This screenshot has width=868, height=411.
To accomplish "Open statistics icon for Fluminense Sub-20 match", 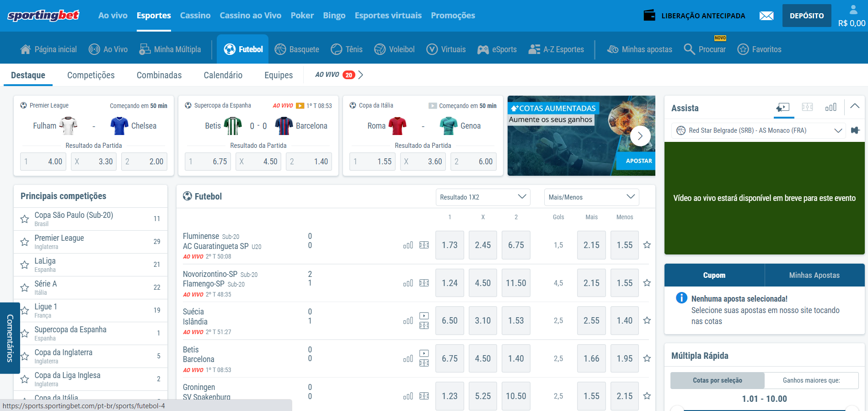I will point(408,245).
